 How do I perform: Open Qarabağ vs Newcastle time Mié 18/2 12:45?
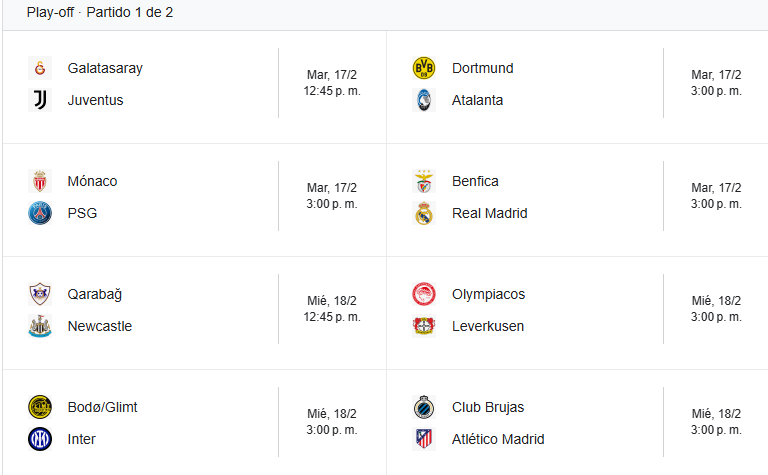coord(332,309)
